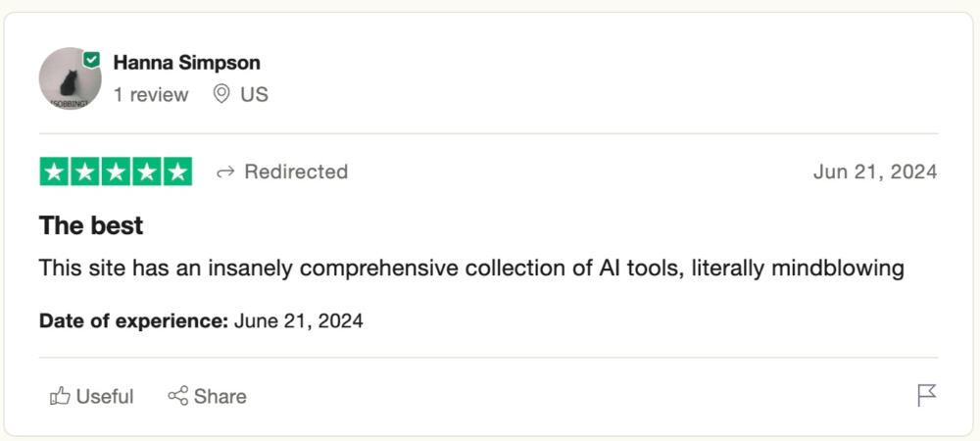Image resolution: width=980 pixels, height=441 pixels.
Task: Click the Redirected arrows icon
Action: coord(225,172)
